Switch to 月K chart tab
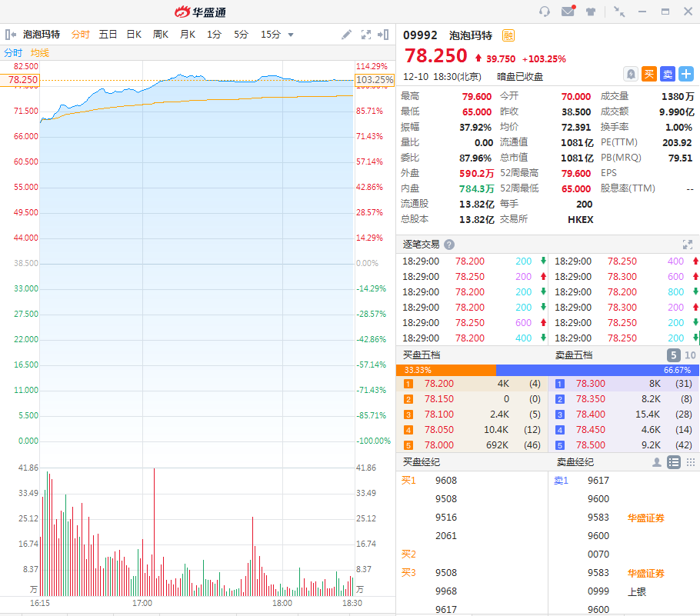The width and height of the screenshot is (700, 616). tap(188, 35)
